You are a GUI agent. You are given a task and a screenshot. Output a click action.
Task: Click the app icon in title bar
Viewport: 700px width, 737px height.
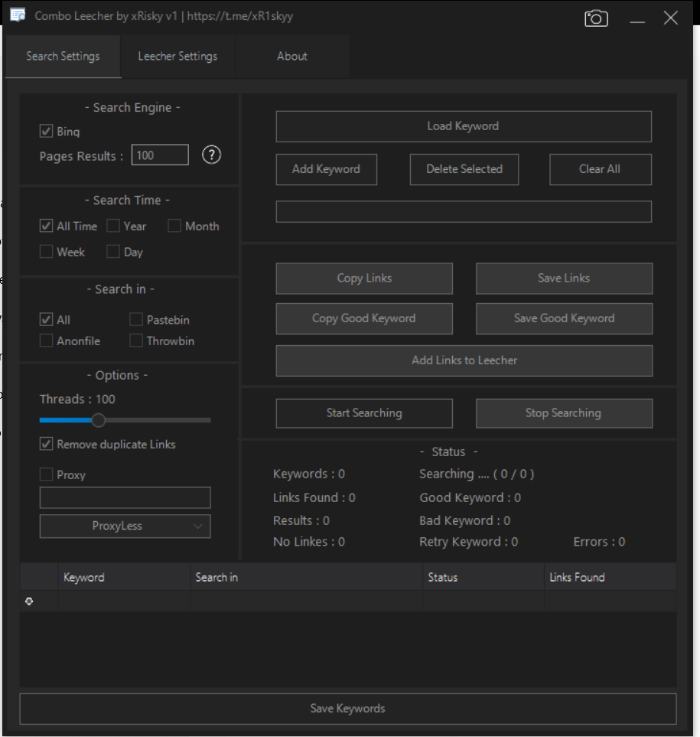coord(18,16)
